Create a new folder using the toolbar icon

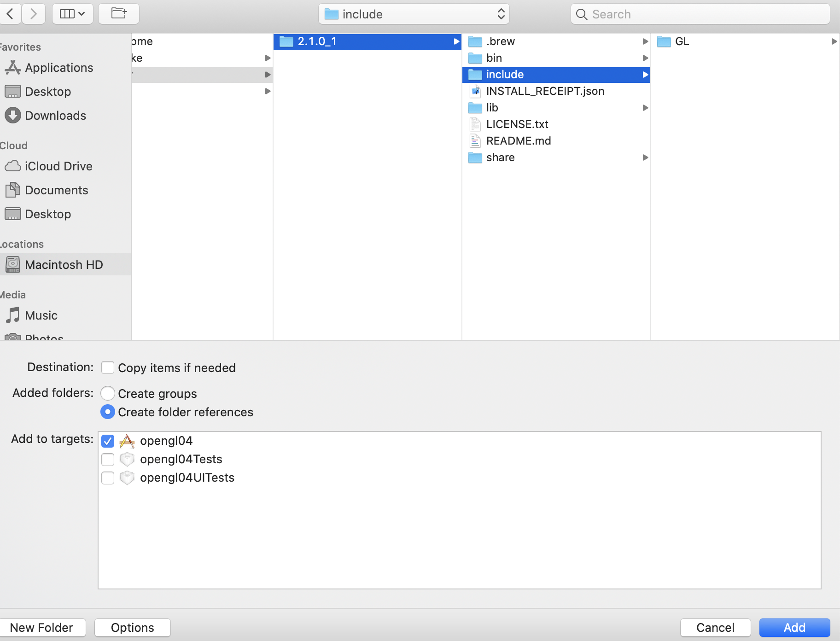tap(118, 13)
